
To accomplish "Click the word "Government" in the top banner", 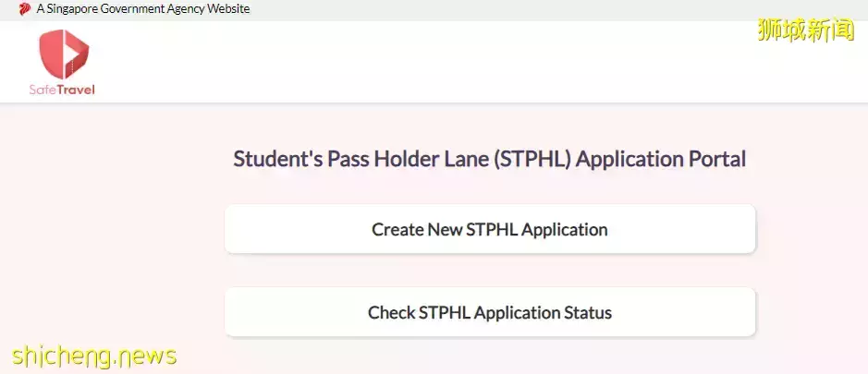I will 141,9.
